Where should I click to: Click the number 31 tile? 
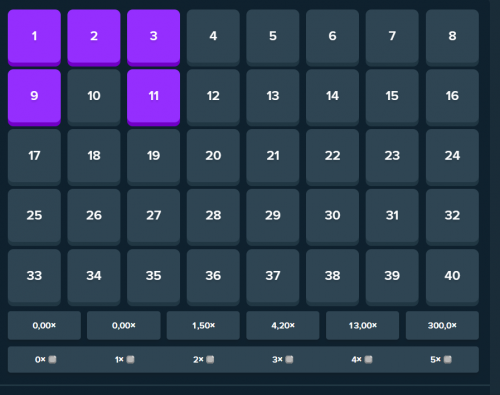(392, 217)
